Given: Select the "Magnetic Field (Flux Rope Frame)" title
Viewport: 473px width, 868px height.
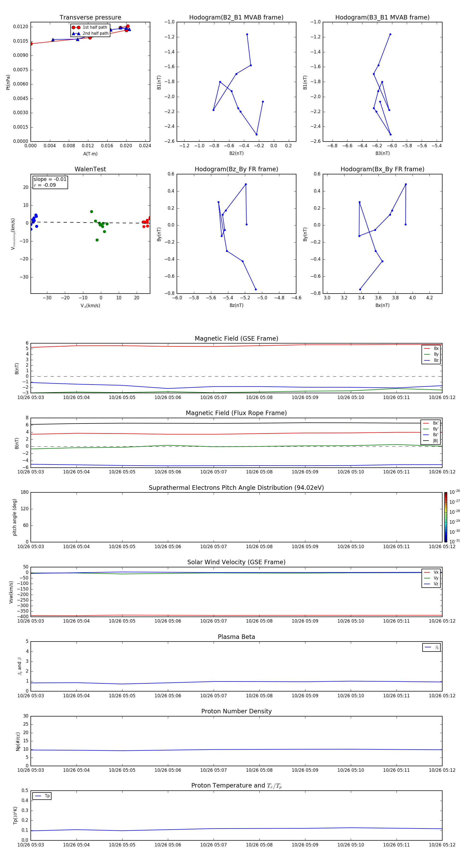Looking at the screenshot, I should tap(236, 413).
